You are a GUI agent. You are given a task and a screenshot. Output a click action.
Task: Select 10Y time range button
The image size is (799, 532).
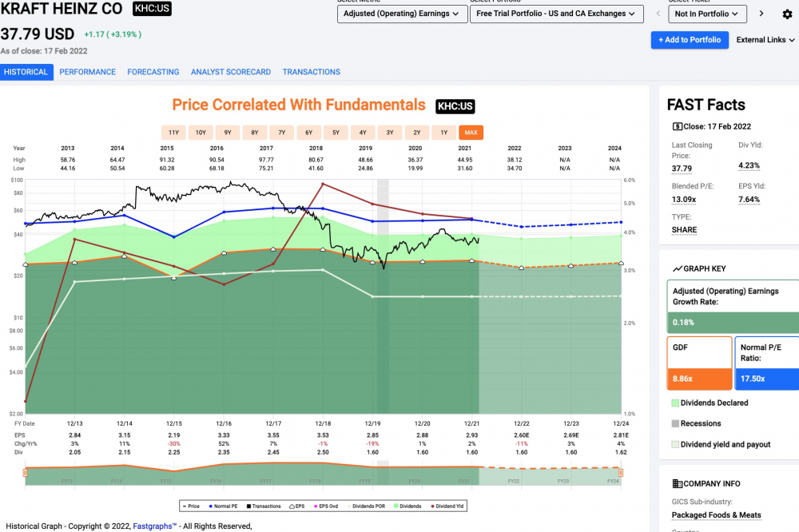[201, 133]
